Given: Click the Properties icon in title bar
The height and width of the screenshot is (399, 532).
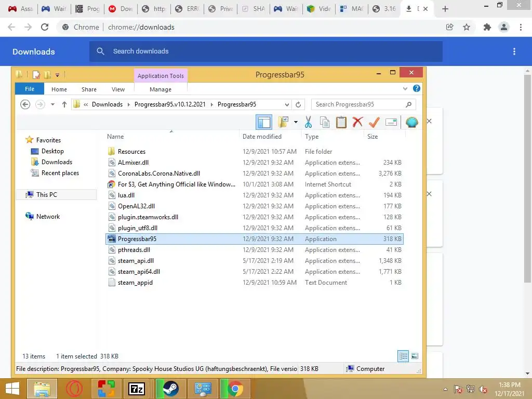Looking at the screenshot, I should coord(36,75).
